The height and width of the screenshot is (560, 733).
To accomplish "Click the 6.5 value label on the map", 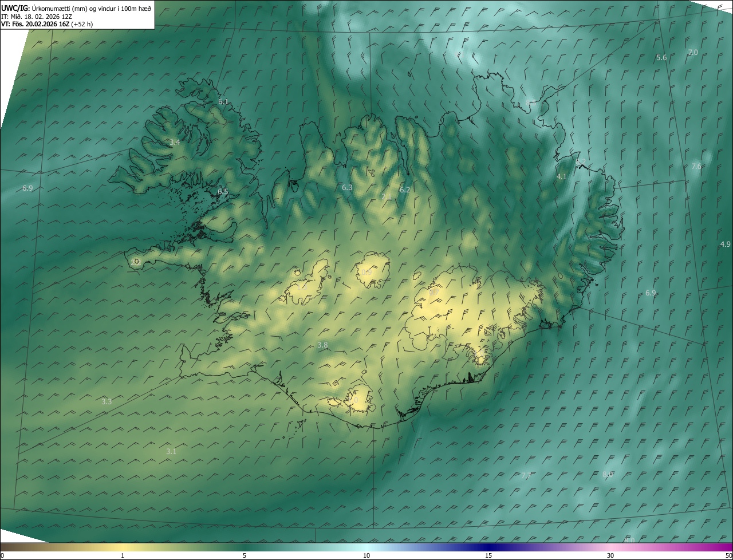I will 223,192.
